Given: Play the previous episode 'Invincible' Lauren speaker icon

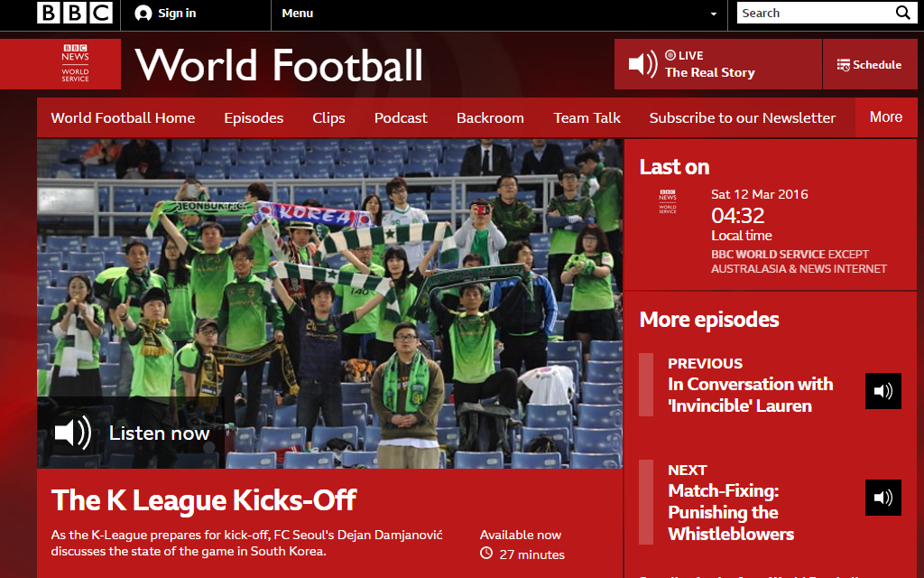Looking at the screenshot, I should click(x=882, y=391).
